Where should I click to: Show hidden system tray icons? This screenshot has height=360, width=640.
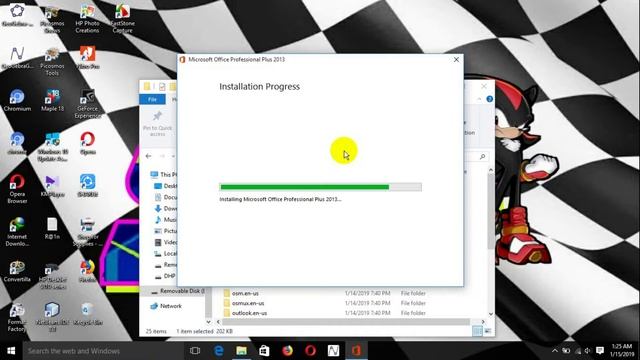pos(555,351)
